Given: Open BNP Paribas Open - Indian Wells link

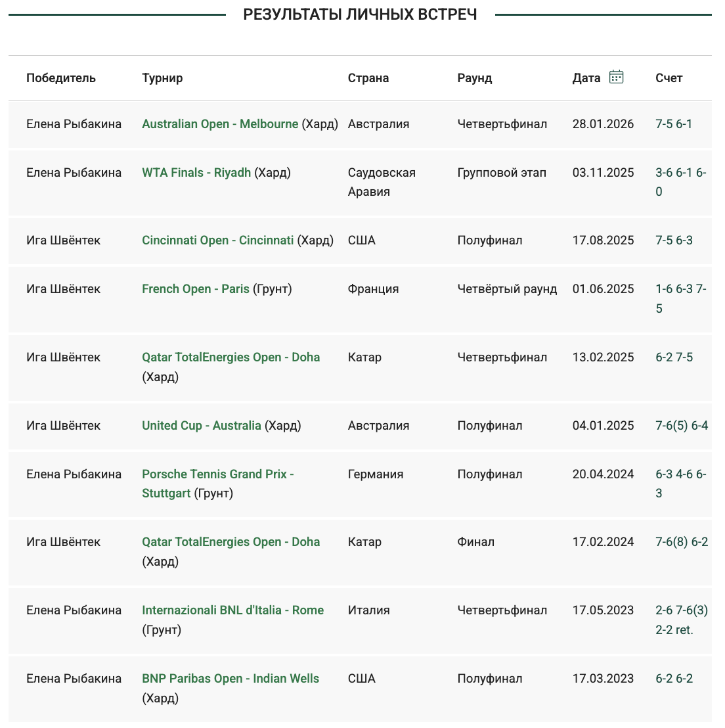Looking at the screenshot, I should pyautogui.click(x=231, y=679).
